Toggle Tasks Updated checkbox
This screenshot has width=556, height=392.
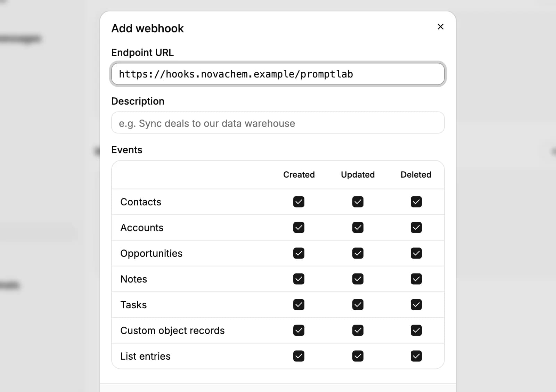pos(358,305)
